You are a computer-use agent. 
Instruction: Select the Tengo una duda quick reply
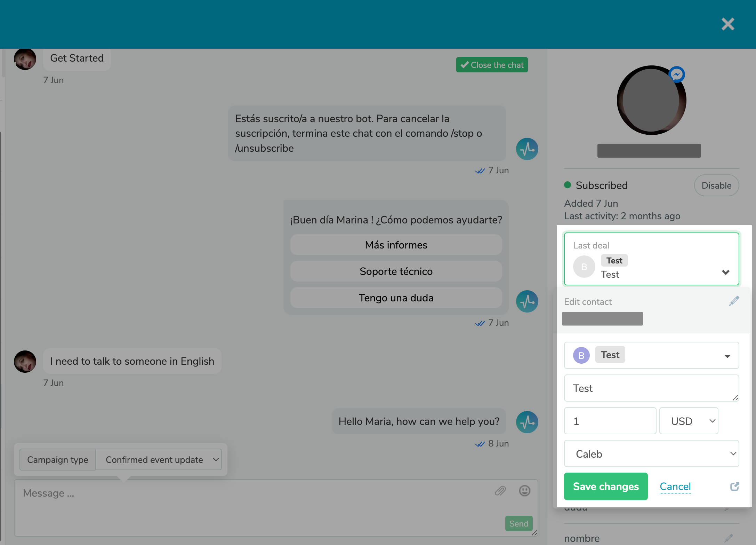[396, 298]
